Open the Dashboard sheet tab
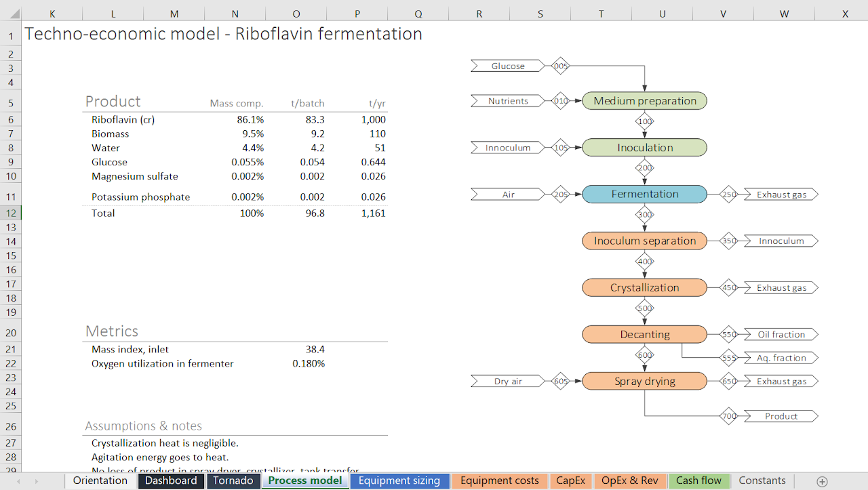The width and height of the screenshot is (868, 490). (x=171, y=481)
